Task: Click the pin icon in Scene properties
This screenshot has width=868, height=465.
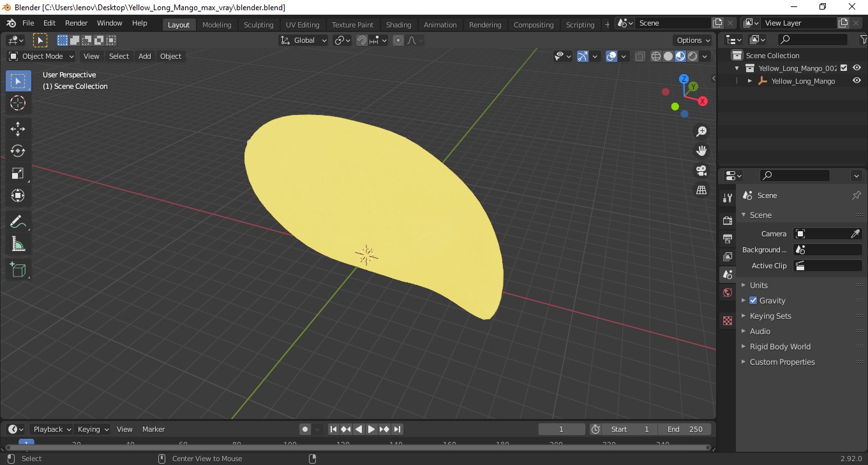Action: (x=857, y=195)
